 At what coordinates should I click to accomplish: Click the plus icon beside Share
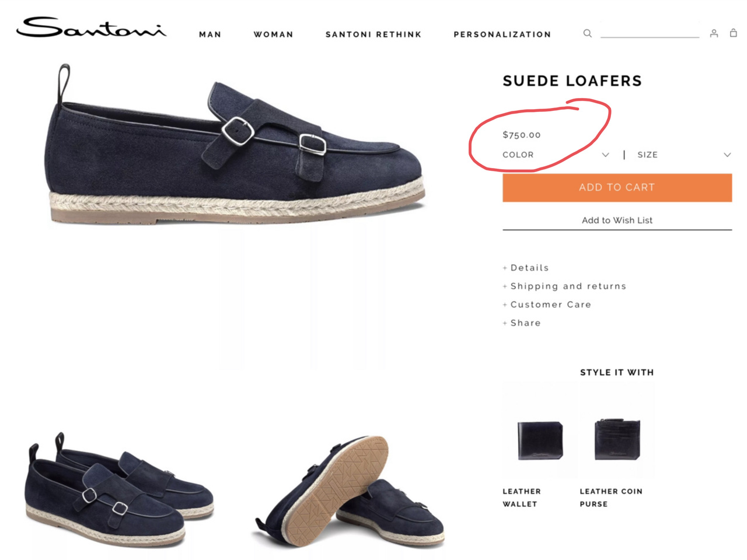pos(505,323)
